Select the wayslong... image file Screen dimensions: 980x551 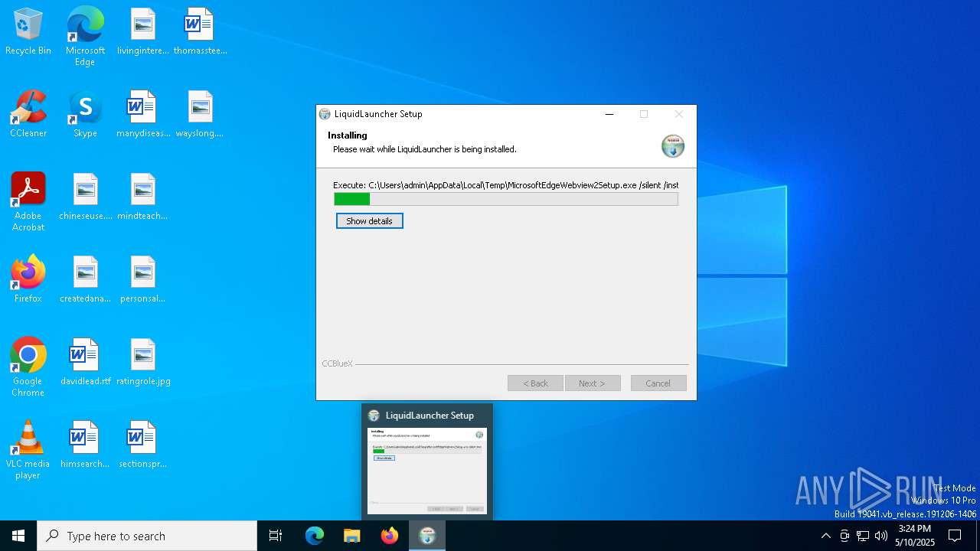pos(200,115)
